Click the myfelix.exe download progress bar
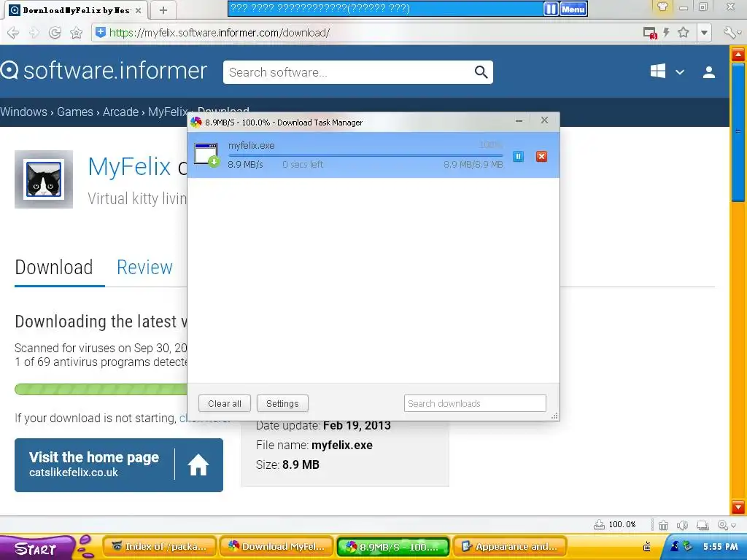 pos(365,155)
